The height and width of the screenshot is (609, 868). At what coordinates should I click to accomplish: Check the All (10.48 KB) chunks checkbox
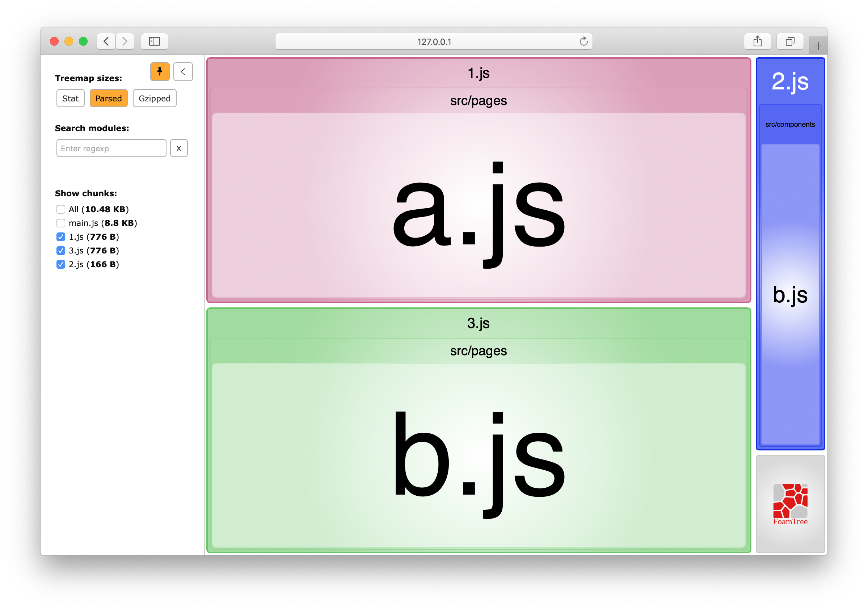tap(60, 209)
